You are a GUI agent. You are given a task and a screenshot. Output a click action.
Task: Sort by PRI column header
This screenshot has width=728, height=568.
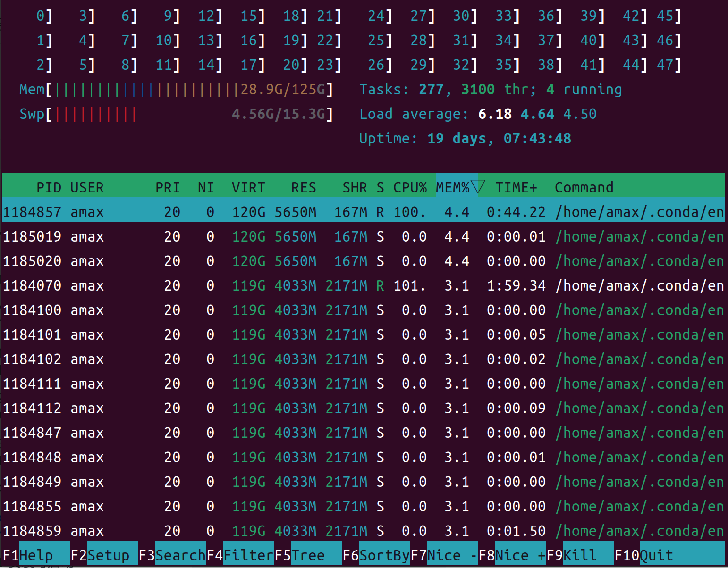pos(168,187)
